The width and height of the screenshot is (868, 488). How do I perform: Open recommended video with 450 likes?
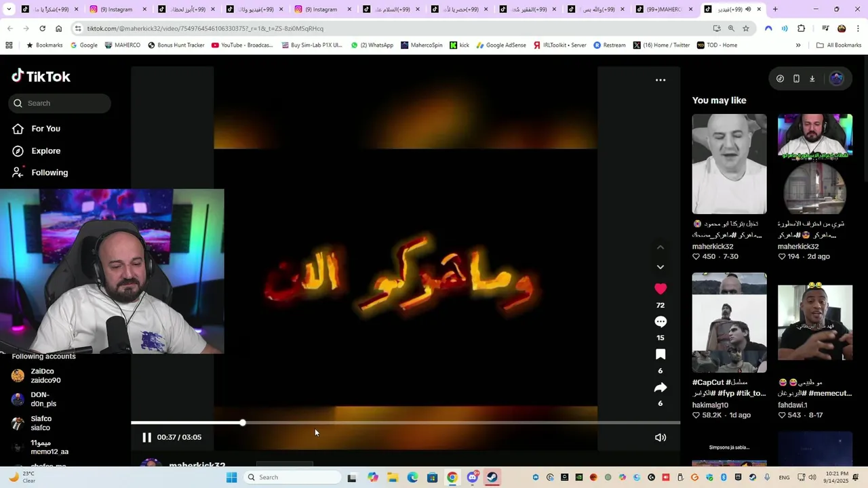[x=729, y=164]
